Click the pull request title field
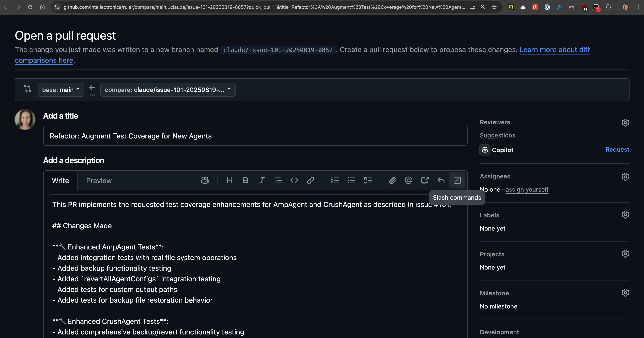The image size is (644, 338). click(255, 136)
